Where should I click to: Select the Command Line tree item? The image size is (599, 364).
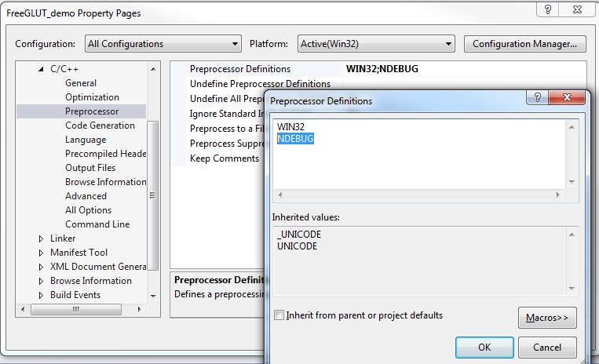click(97, 224)
